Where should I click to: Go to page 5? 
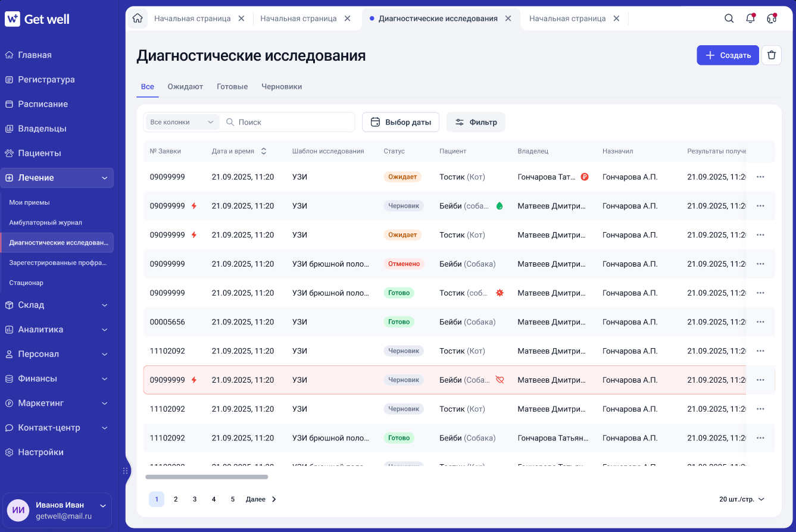tap(233, 499)
